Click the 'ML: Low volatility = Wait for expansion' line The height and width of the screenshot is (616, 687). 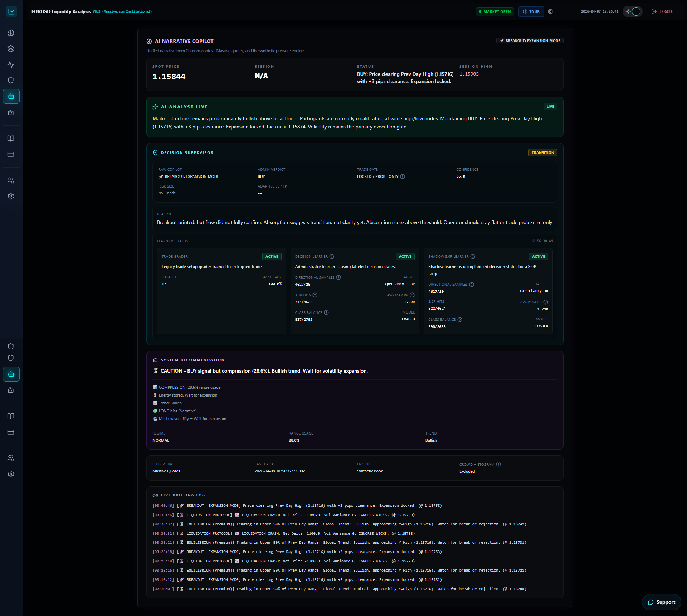click(189, 419)
